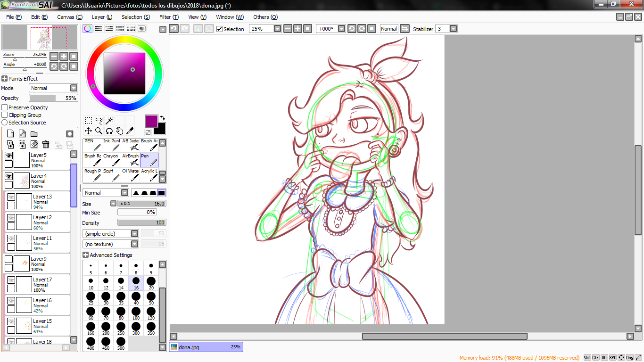Select the flat brush edge shape

click(x=161, y=193)
